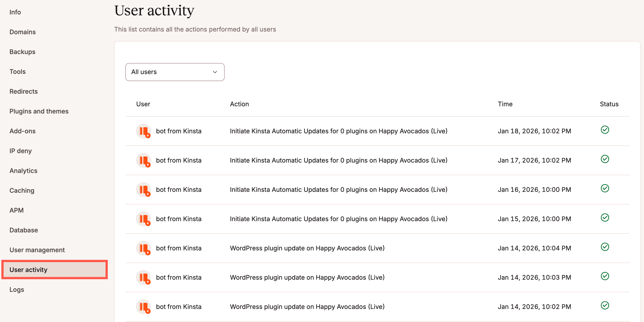Click the bot from Kinsta icon on the Jan 15 row
Screen dimensions: 644x322
tap(143, 219)
